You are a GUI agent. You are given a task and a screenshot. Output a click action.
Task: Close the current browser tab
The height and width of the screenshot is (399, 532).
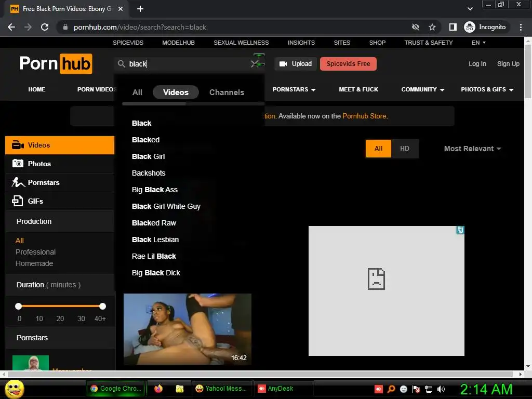[x=121, y=9]
